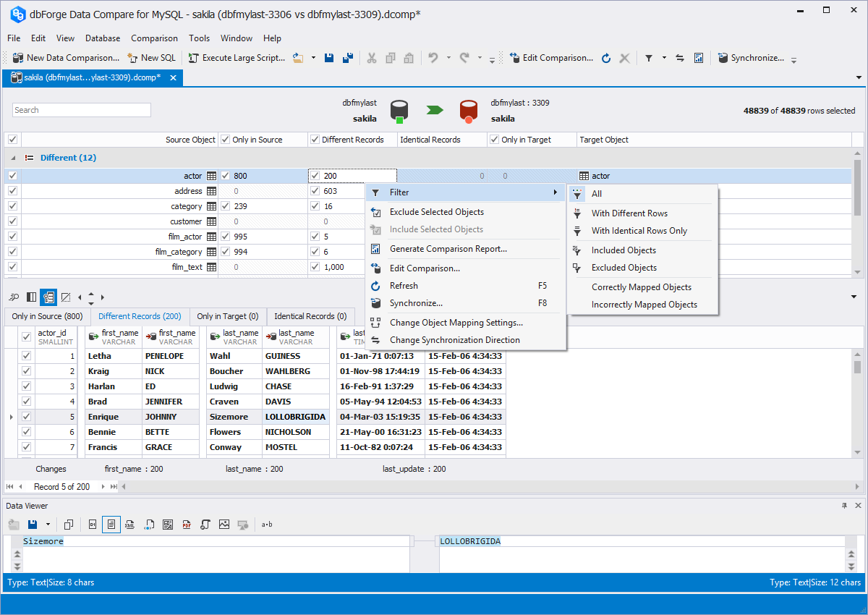Click the PDF view icon in Data Viewer
This screenshot has width=868, height=615.
187,524
